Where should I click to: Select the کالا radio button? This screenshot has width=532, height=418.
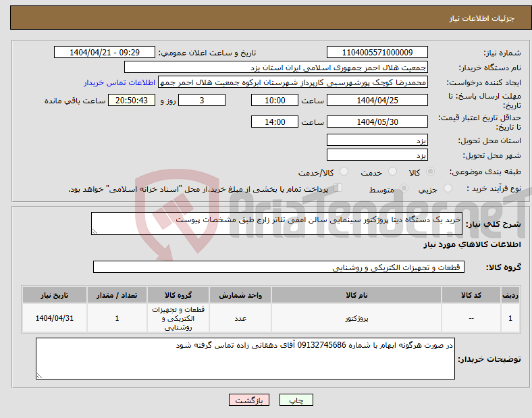coord(430,172)
